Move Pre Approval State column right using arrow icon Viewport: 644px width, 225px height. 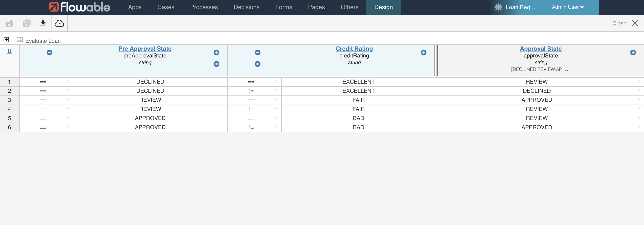coord(216,64)
